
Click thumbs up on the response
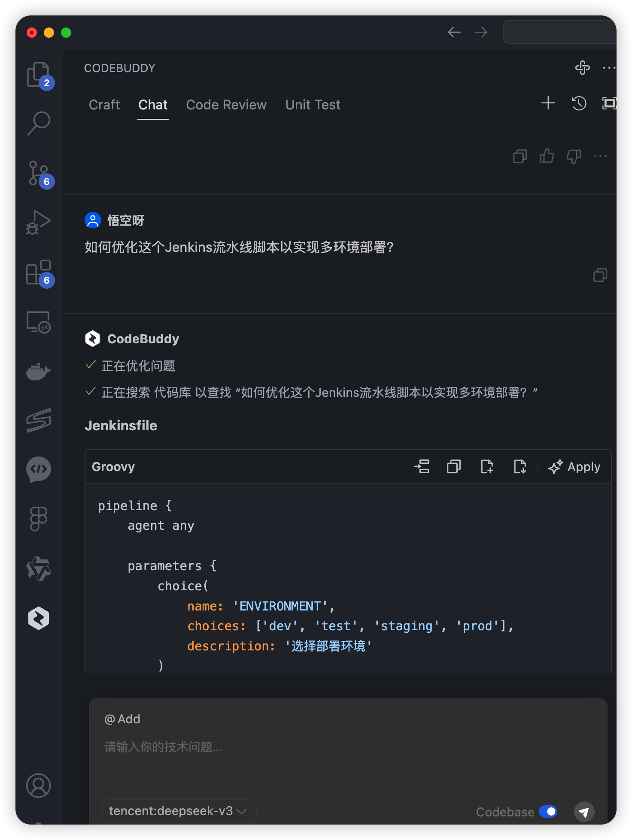click(x=547, y=156)
